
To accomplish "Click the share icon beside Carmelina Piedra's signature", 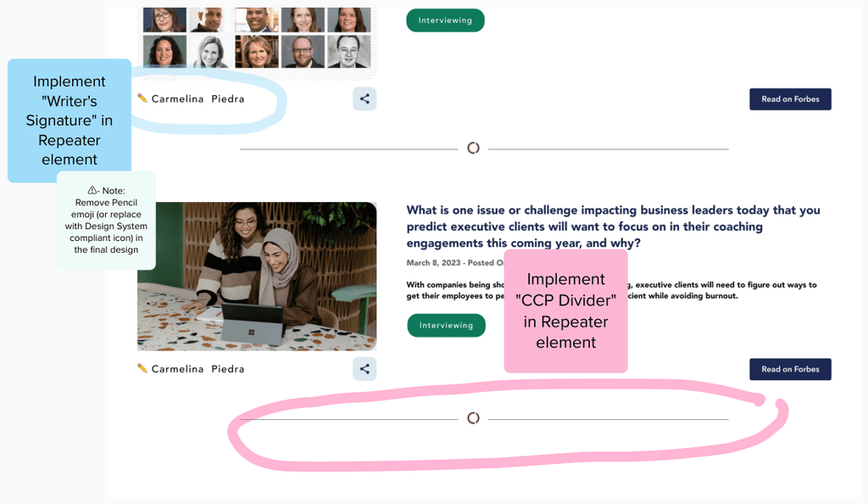I will coord(364,98).
